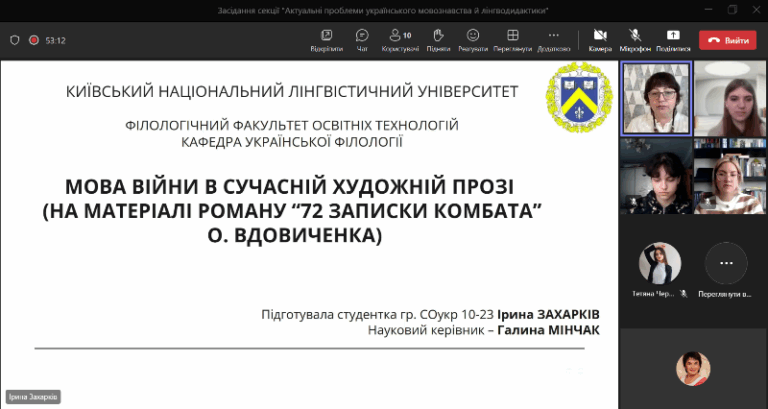Leave the meeting with the red button

728,40
